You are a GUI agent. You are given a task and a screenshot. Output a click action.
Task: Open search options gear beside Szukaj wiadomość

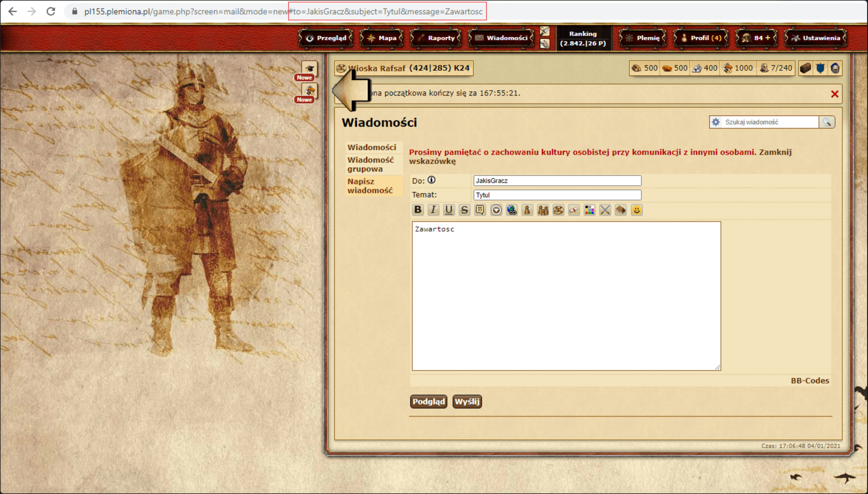(716, 122)
